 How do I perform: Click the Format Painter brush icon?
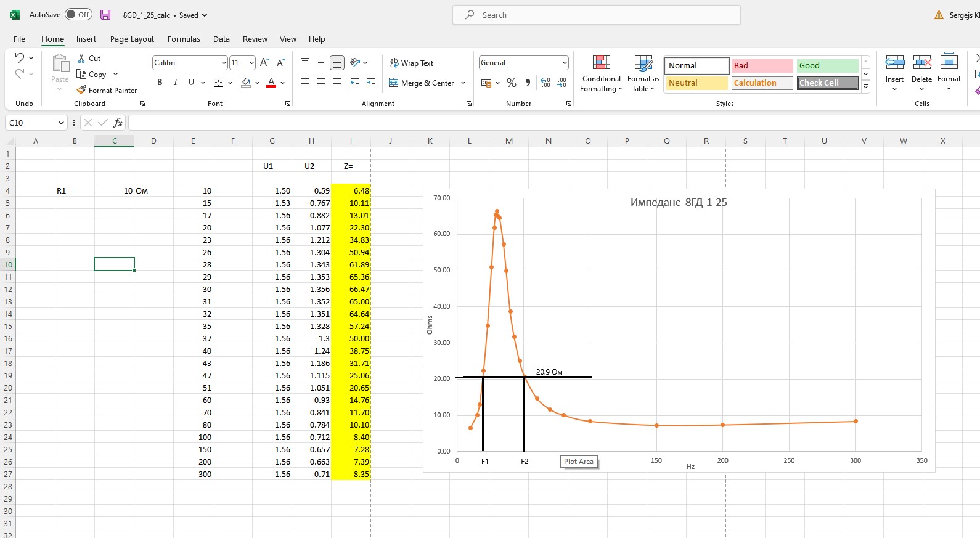[81, 90]
